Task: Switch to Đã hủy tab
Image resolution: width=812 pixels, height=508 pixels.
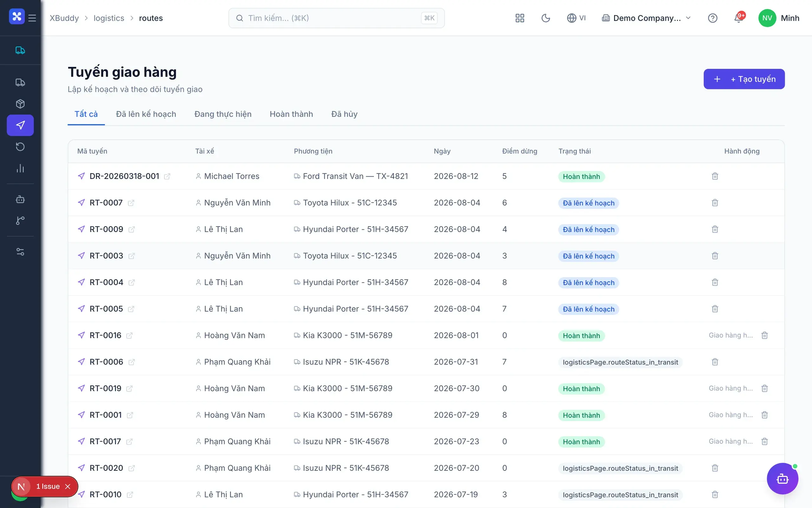Action: click(344, 114)
